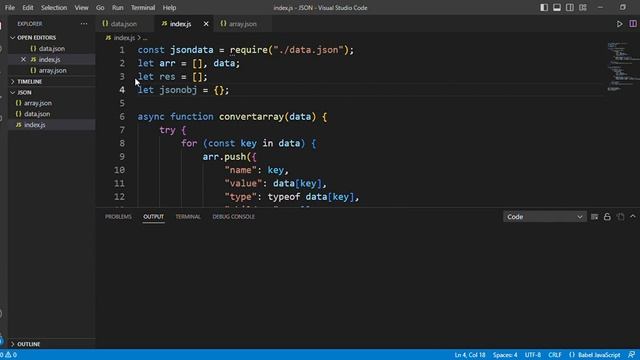This screenshot has width=640, height=360.
Task: Toggle primary sidebar layout icon in title bar
Action: [x=544, y=7]
